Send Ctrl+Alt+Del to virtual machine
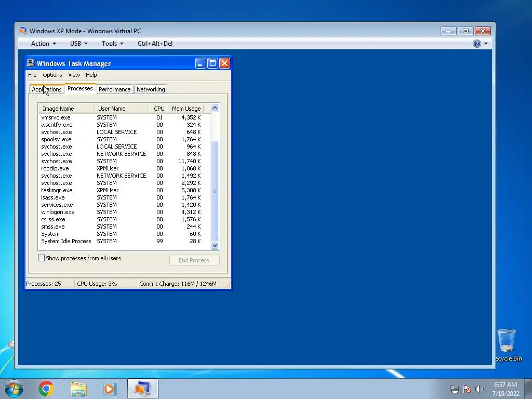The image size is (532, 399). [155, 44]
